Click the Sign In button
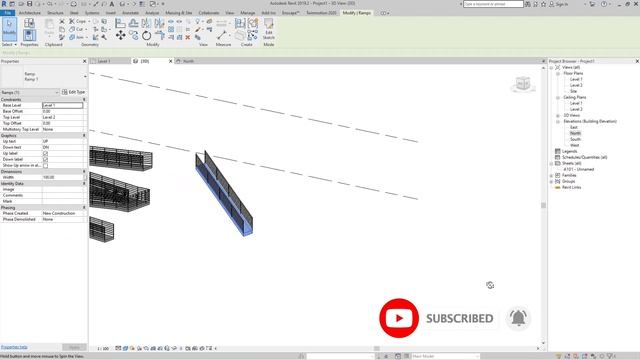 [x=559, y=4]
